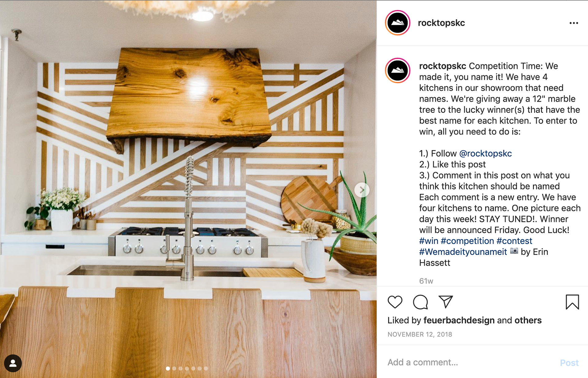588x378 pixels.
Task: Click the Post comment button
Action: click(x=569, y=363)
